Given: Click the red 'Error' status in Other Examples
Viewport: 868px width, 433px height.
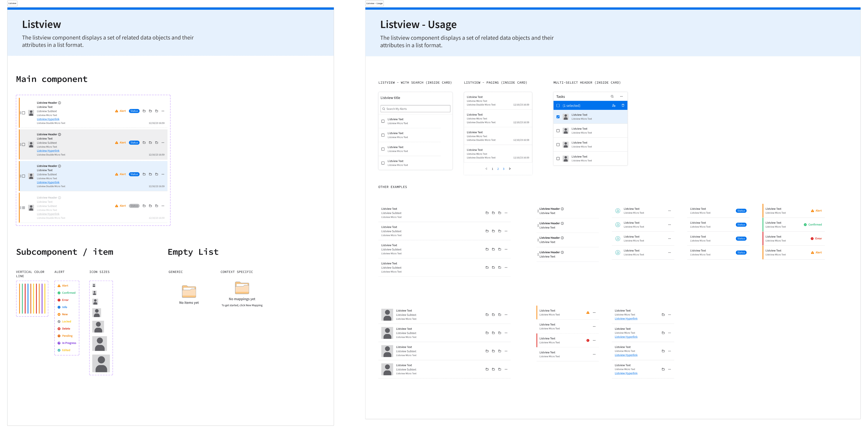Looking at the screenshot, I should pos(816,238).
